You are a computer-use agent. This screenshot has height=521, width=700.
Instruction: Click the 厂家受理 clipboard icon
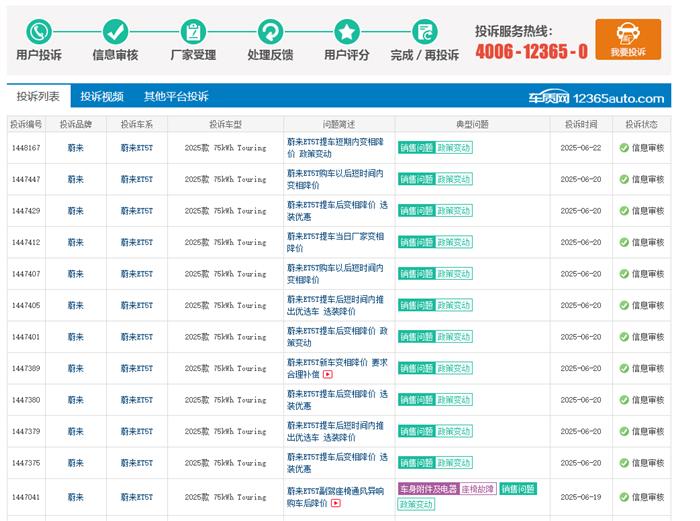point(193,32)
